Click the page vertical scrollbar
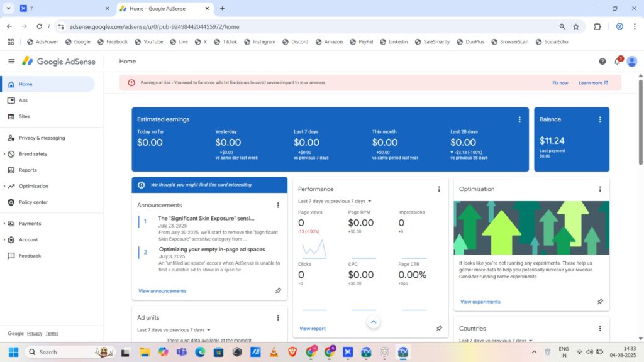The height and width of the screenshot is (362, 644). click(x=640, y=123)
